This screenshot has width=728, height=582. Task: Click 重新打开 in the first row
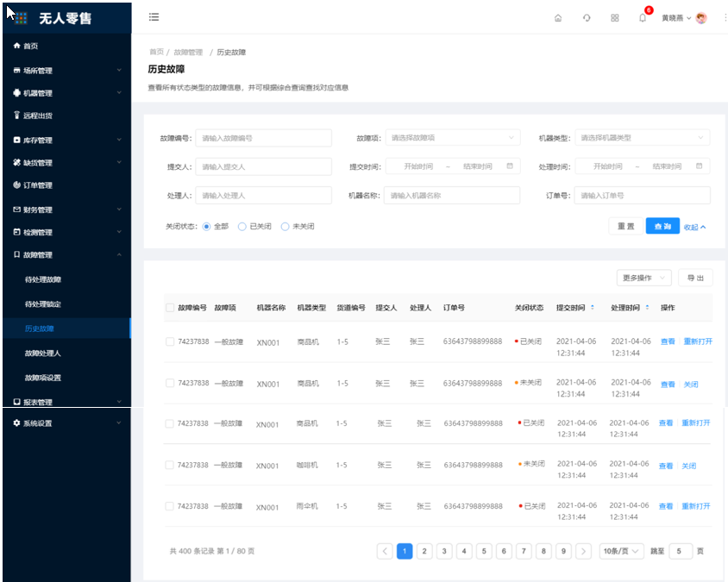pos(698,341)
